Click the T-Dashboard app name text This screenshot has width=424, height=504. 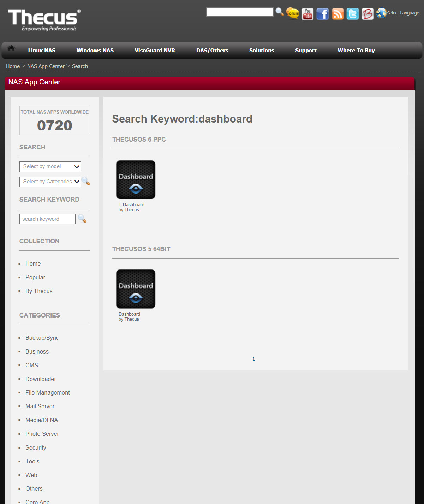[x=131, y=205]
